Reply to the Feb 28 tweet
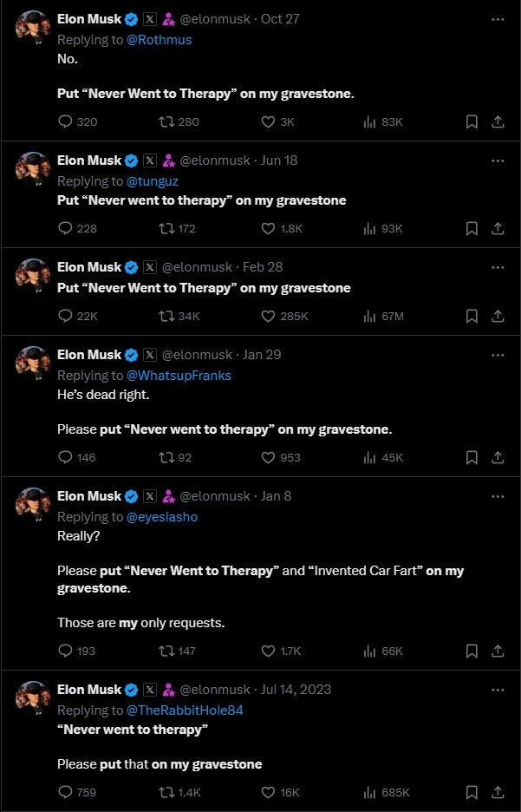 (65, 317)
